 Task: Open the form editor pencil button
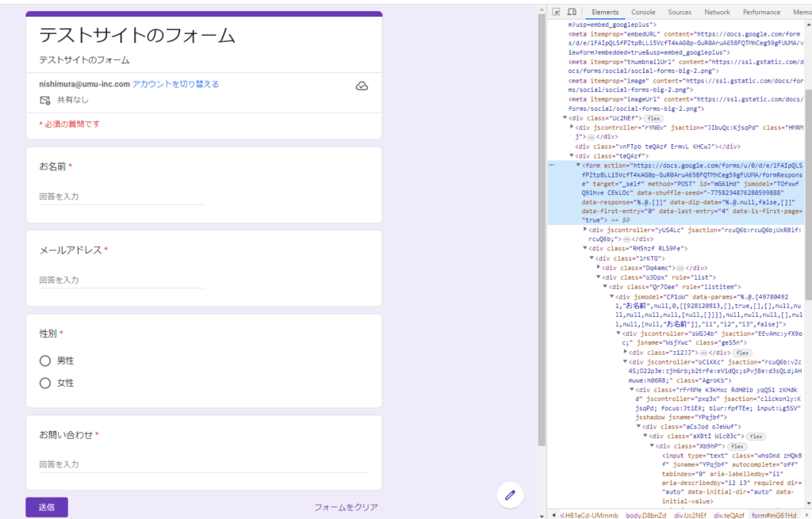(510, 494)
